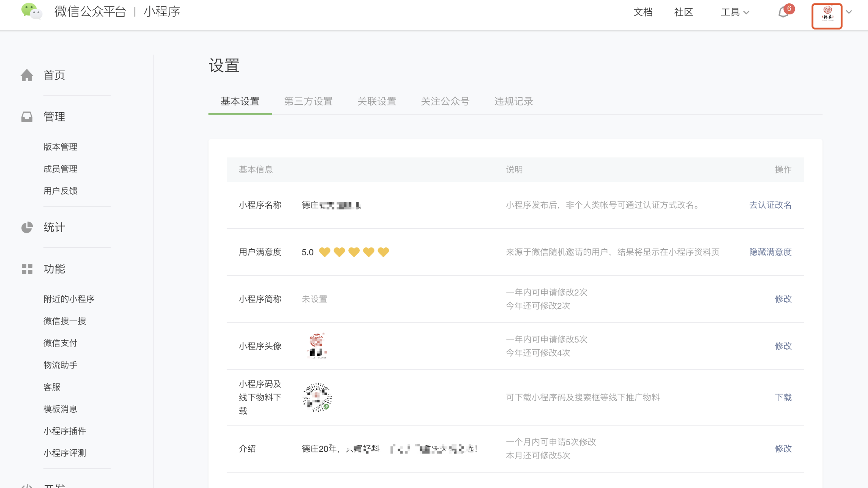Open the 关联设置 tab

pos(376,101)
